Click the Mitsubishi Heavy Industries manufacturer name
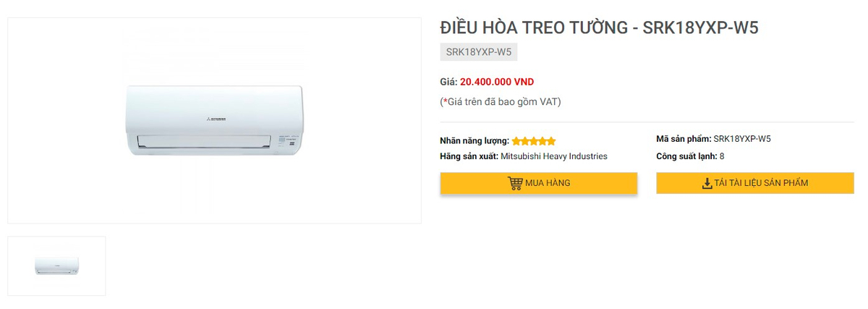 pyautogui.click(x=554, y=156)
